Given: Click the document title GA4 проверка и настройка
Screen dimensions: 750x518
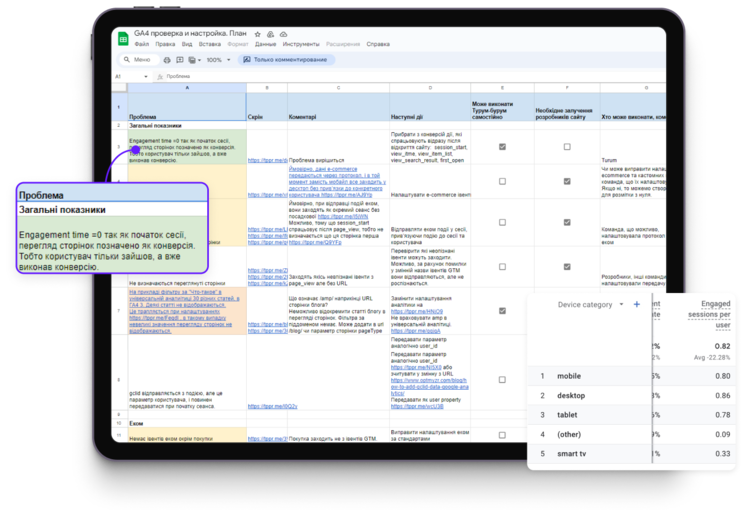Looking at the screenshot, I should coord(190,33).
